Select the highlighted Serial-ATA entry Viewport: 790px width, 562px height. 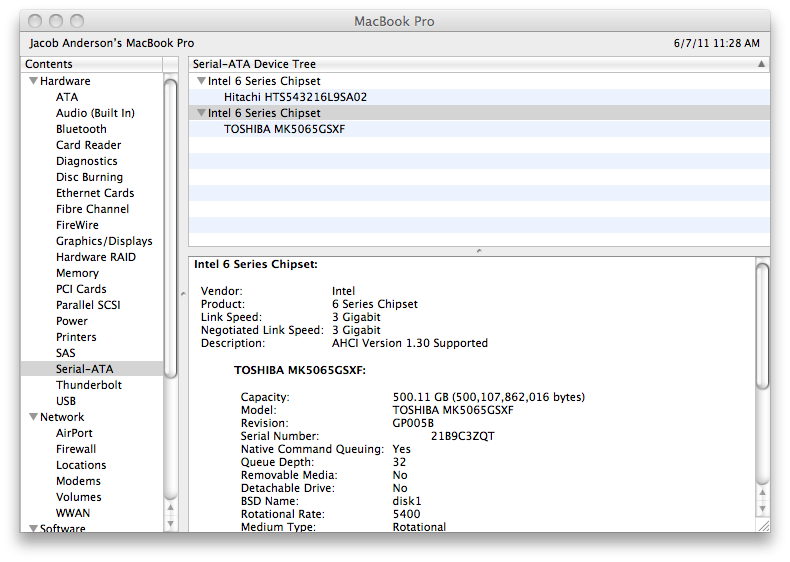(92, 369)
